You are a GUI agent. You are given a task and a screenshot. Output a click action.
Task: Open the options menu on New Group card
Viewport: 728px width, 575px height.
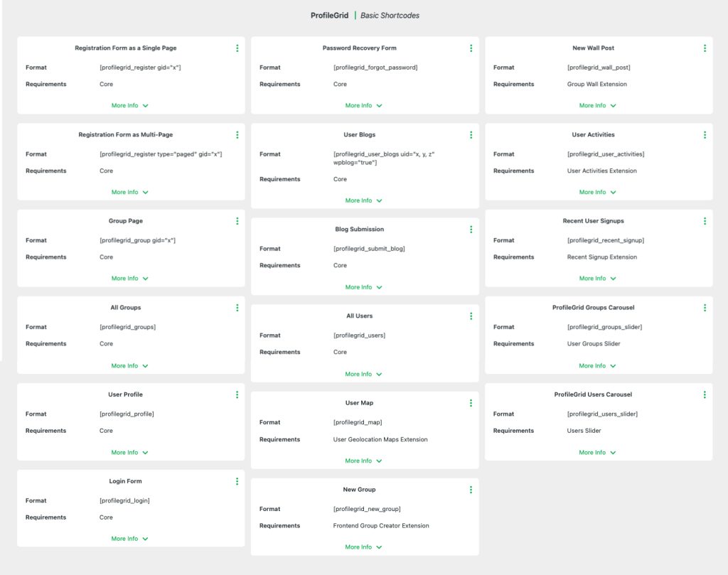click(x=471, y=489)
